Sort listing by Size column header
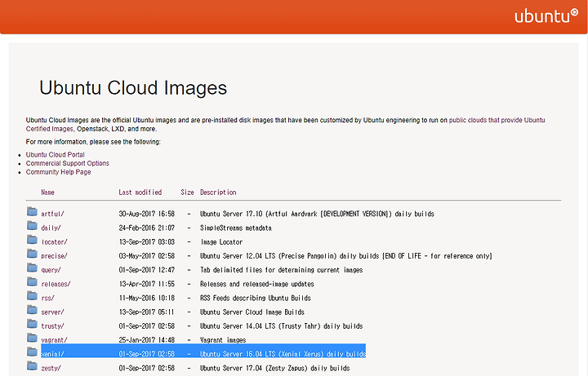588x376 pixels. 187,192
